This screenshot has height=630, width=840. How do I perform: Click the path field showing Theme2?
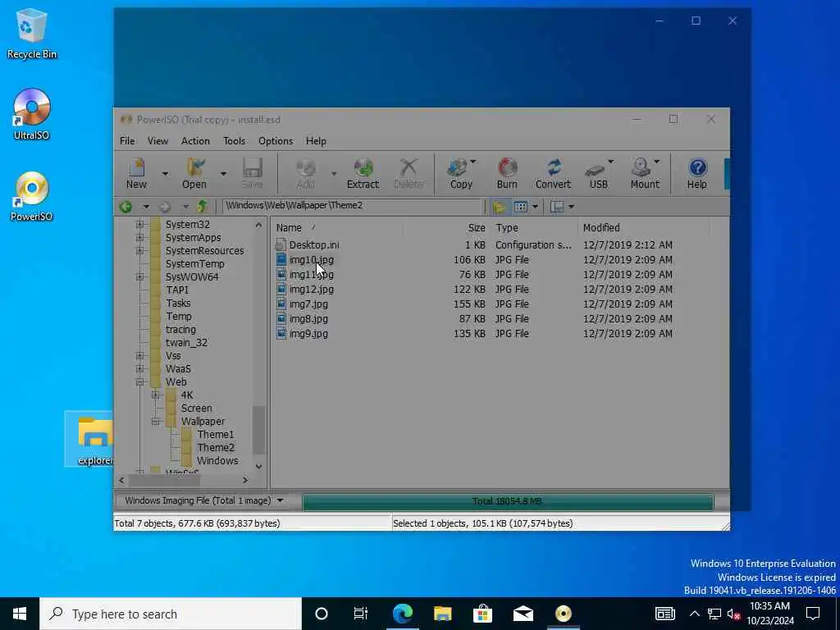[352, 206]
